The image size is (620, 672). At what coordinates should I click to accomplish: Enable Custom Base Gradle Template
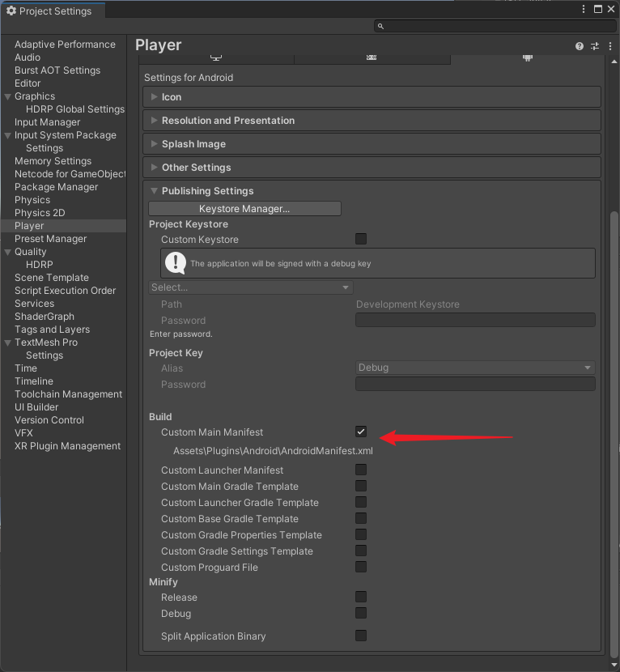(361, 518)
